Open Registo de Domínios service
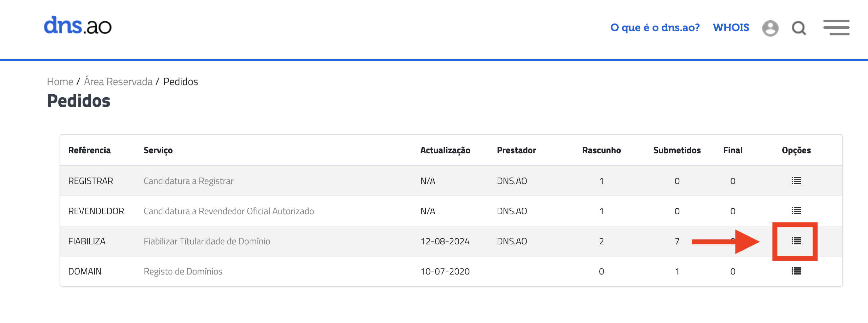Viewport: 868px width, 323px height. coord(183,272)
